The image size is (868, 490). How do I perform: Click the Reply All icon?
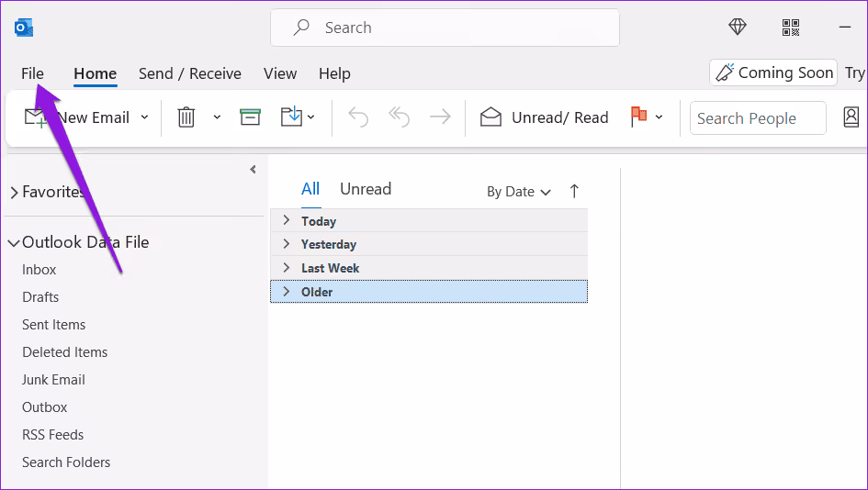coord(399,117)
